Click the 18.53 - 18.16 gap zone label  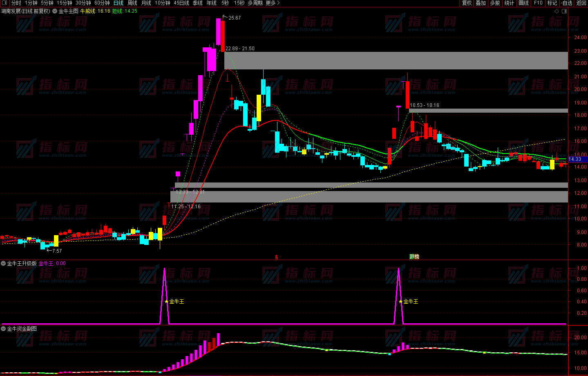point(425,105)
